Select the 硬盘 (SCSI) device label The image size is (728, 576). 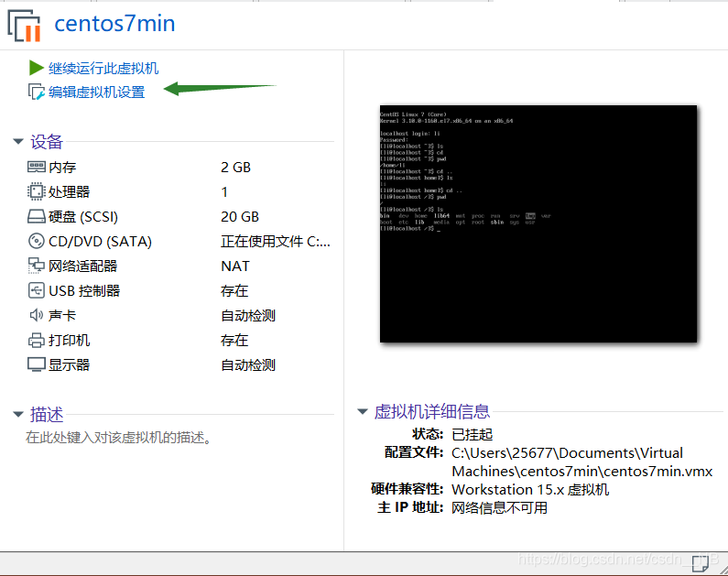coord(83,217)
